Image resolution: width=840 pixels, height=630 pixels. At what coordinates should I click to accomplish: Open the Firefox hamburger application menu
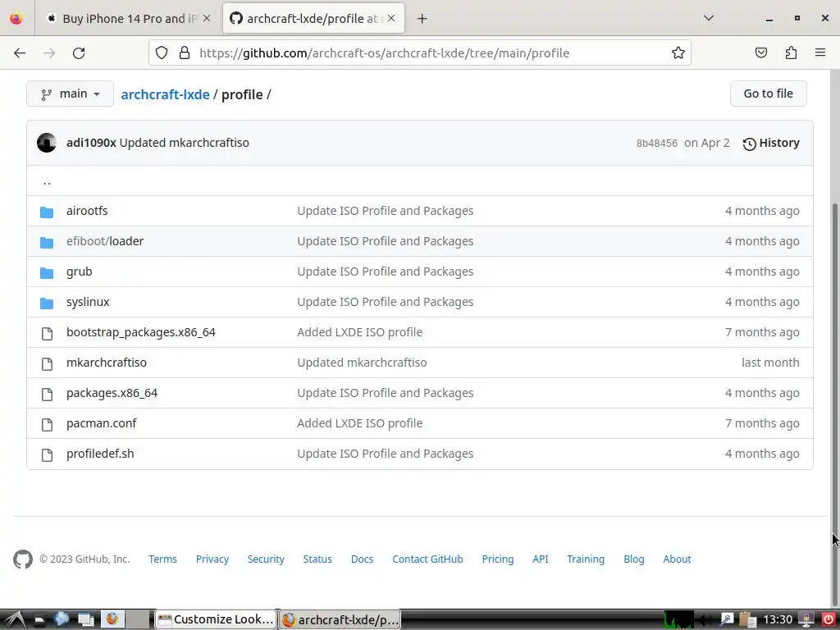[x=820, y=52]
